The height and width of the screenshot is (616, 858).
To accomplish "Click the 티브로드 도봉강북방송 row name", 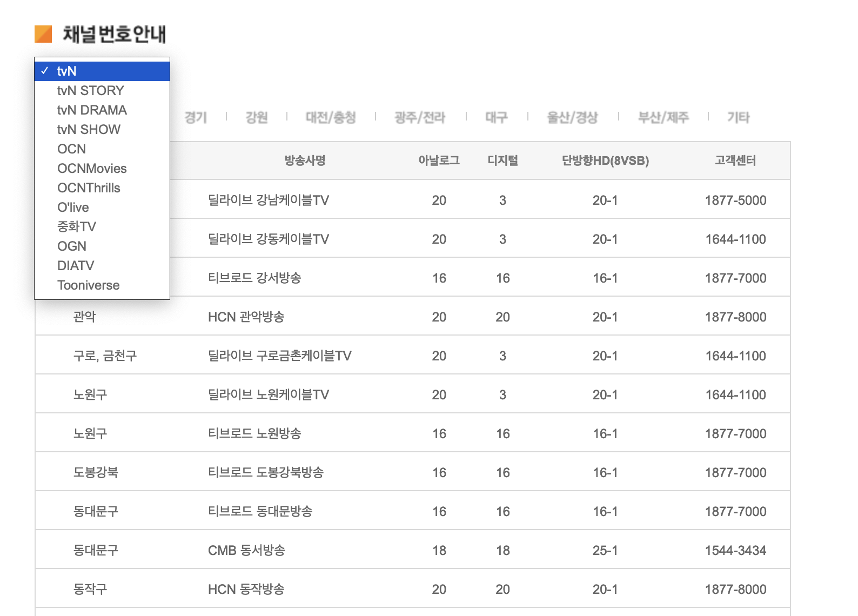I will point(266,472).
